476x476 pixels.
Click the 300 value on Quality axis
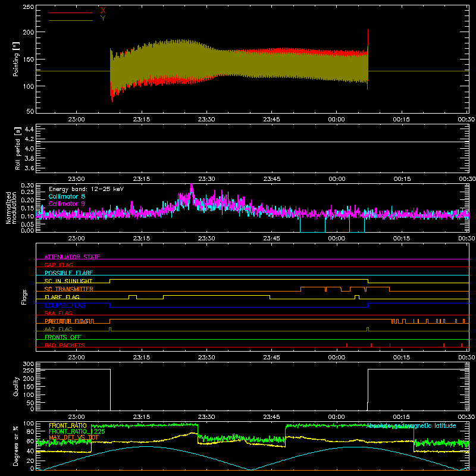(x=29, y=364)
